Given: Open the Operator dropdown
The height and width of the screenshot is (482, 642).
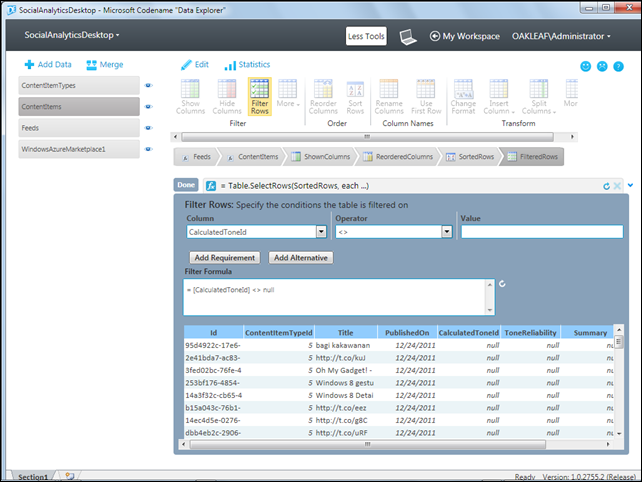Looking at the screenshot, I should click(x=394, y=232).
